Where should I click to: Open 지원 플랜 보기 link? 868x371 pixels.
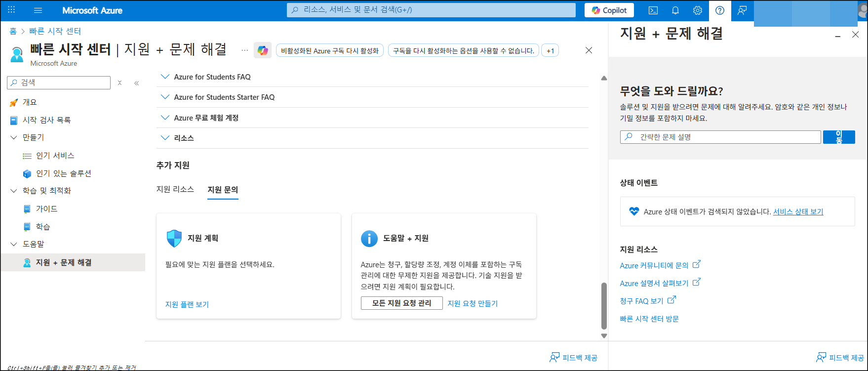(x=187, y=304)
